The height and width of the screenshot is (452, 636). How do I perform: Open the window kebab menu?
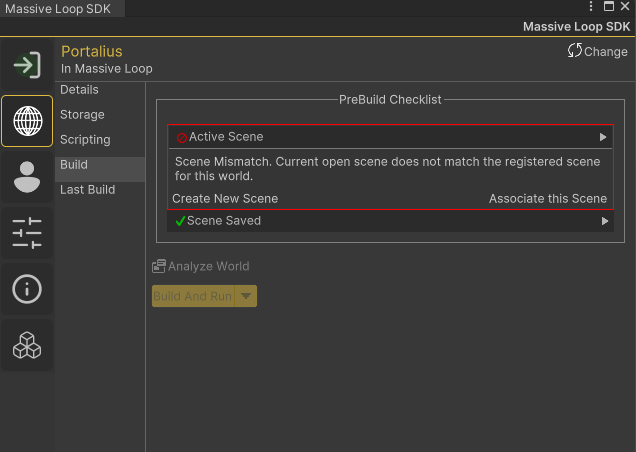pos(591,6)
